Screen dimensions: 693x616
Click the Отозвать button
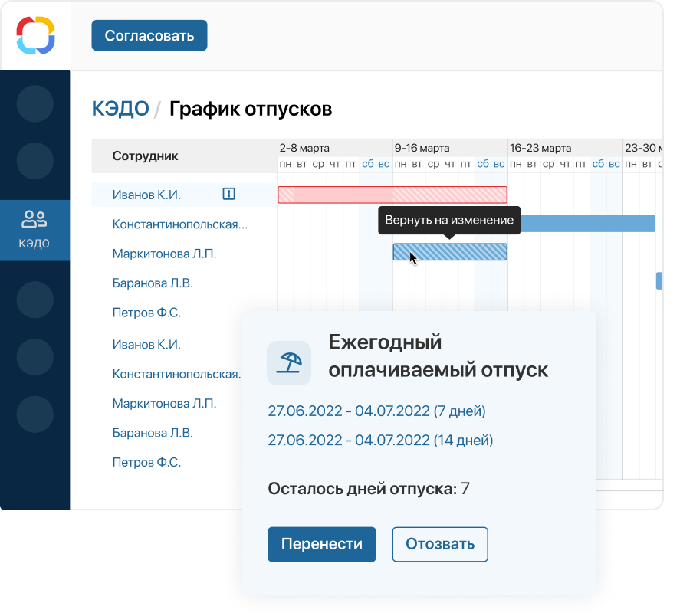[440, 544]
